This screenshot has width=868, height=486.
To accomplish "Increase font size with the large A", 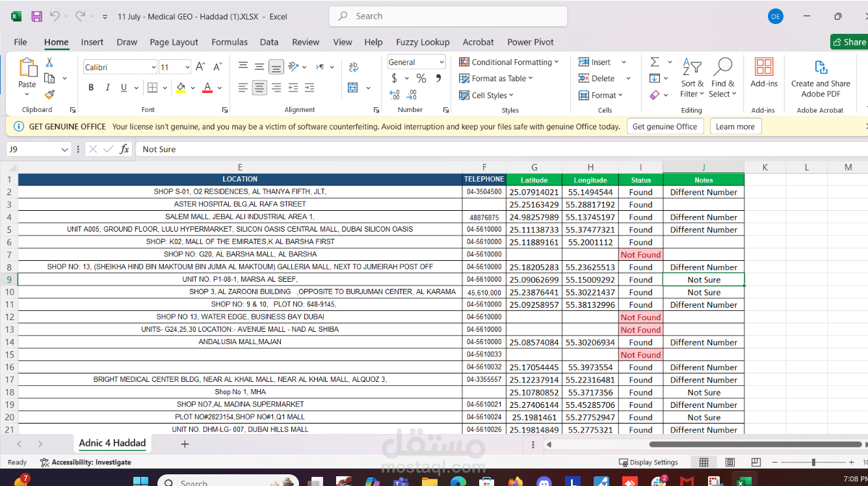I will click(x=200, y=67).
